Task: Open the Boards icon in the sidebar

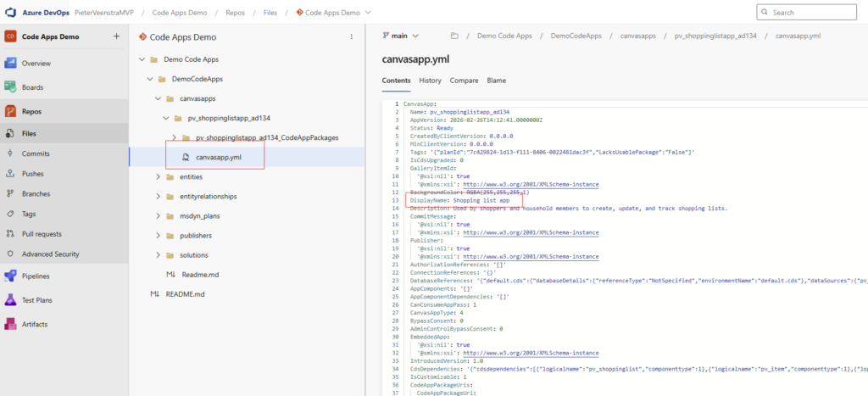Action: click(x=10, y=87)
